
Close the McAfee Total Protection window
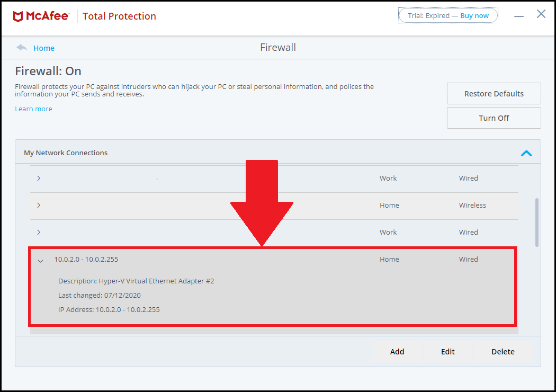tap(541, 14)
